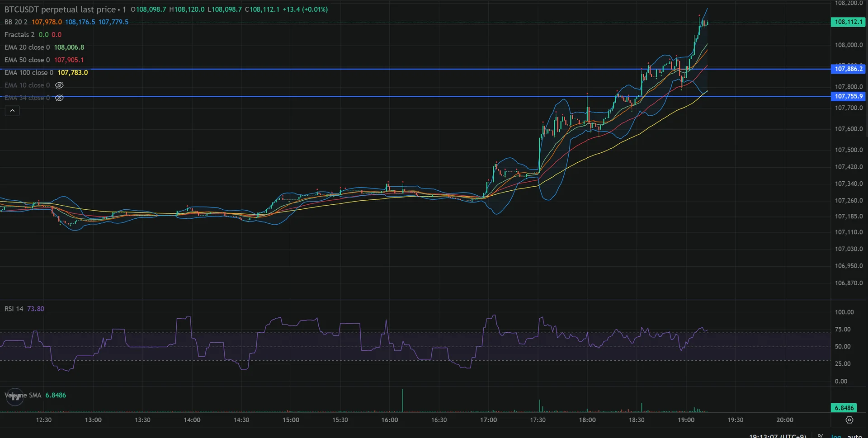Toggle the percent scale mode
868x438 pixels.
click(x=820, y=436)
